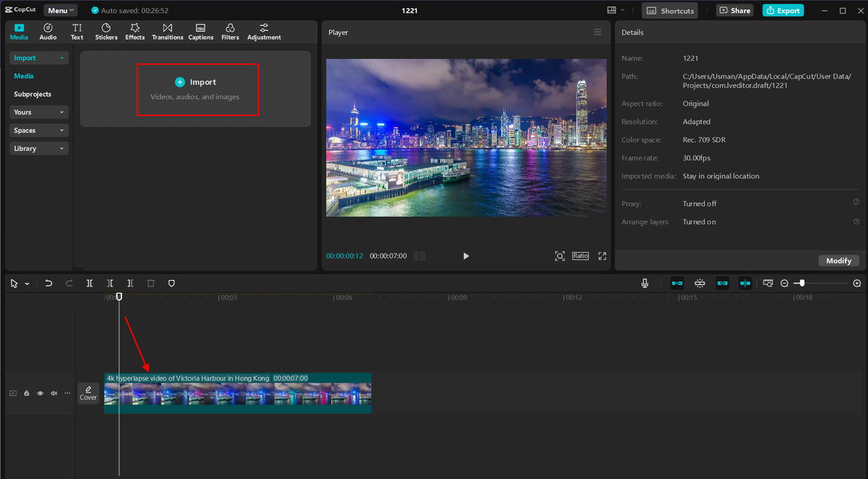
Task: Toggle auto snapping on the timeline
Action: tap(700, 283)
